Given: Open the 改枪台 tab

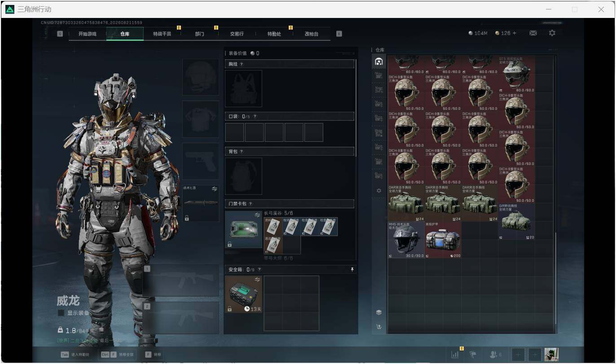Looking at the screenshot, I should point(312,34).
